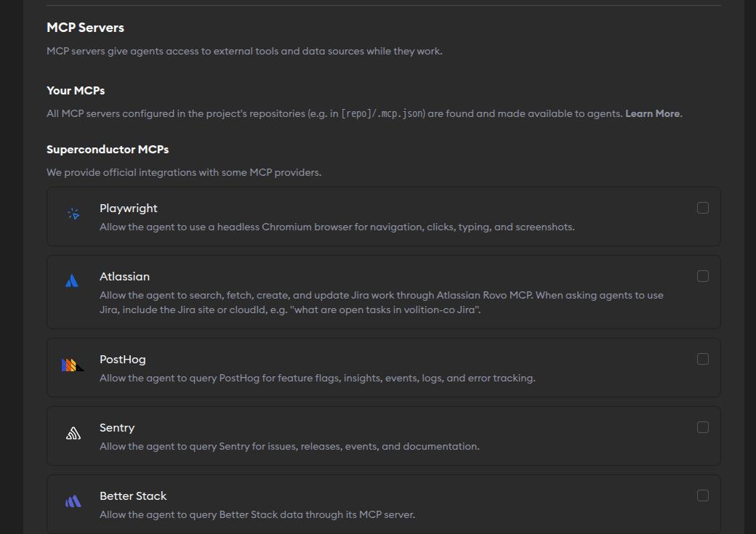Select the Playwright title text
Image resolution: width=756 pixels, height=534 pixels.
pos(128,209)
